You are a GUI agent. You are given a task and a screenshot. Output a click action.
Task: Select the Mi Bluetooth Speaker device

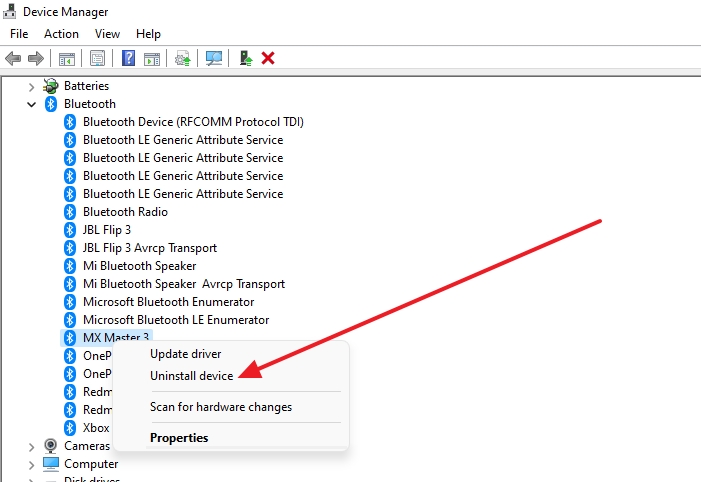pyautogui.click(x=139, y=266)
